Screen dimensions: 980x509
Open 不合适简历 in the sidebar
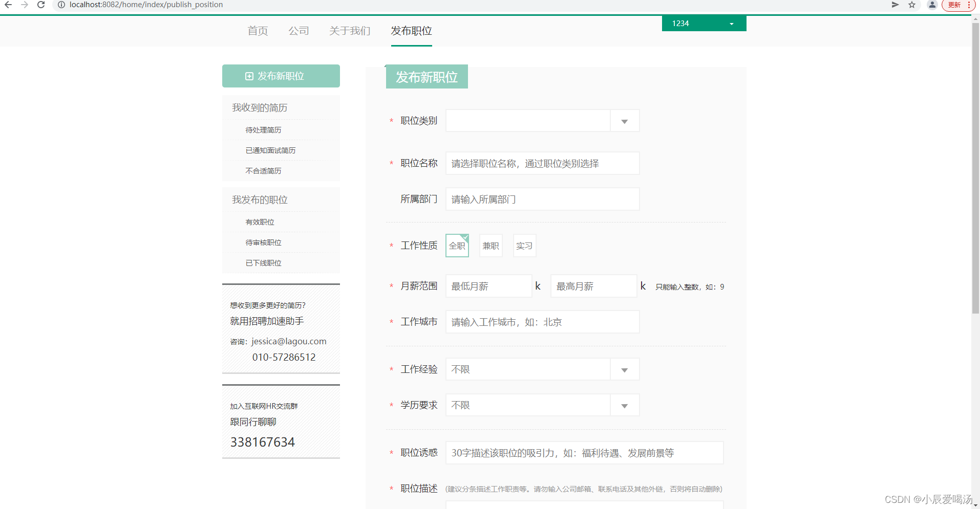click(x=263, y=171)
